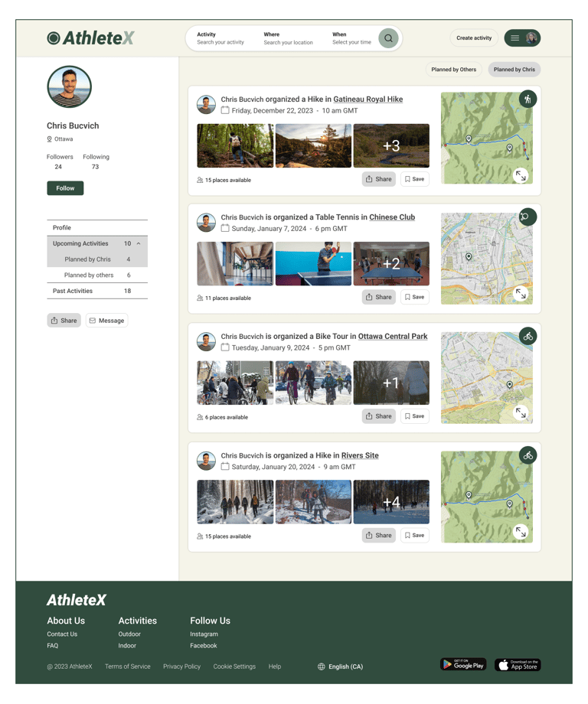Image resolution: width=588 pixels, height=704 pixels.
Task: Open the App Store download badge
Action: (518, 664)
